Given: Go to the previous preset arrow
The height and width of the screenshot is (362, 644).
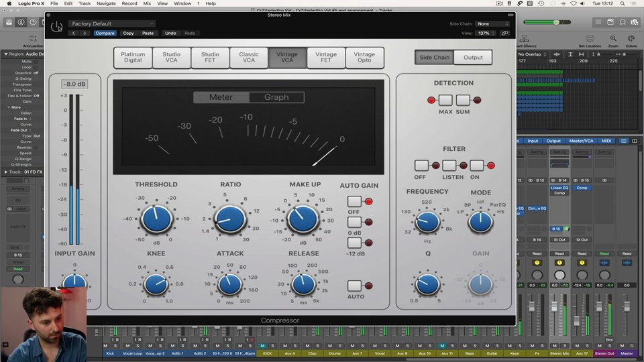Looking at the screenshot, I should (74, 34).
